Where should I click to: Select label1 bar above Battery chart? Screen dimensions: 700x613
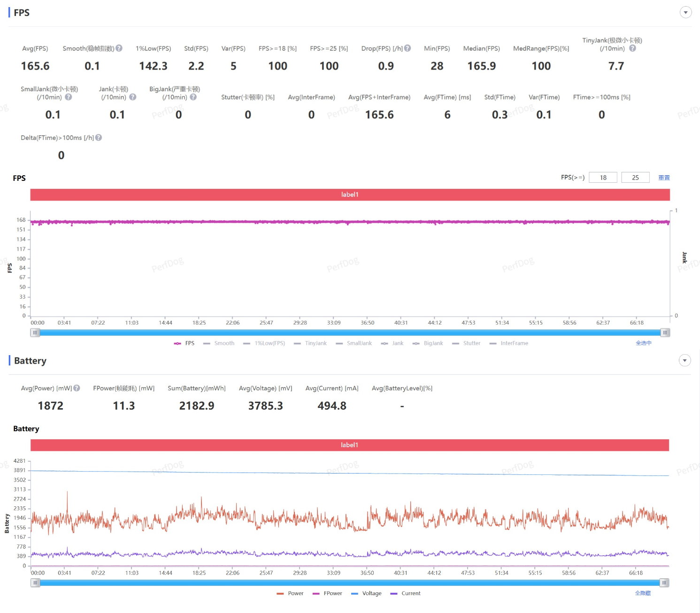pyautogui.click(x=349, y=445)
